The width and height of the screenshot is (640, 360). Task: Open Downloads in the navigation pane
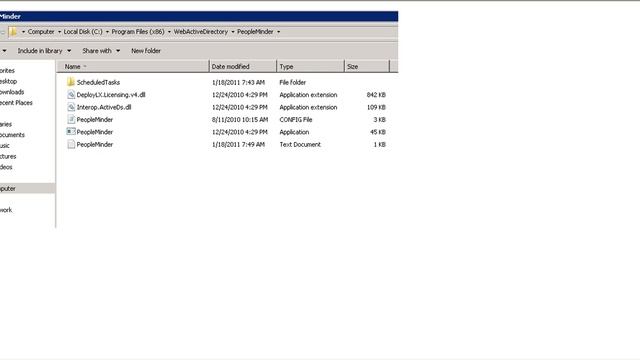click(x=12, y=92)
